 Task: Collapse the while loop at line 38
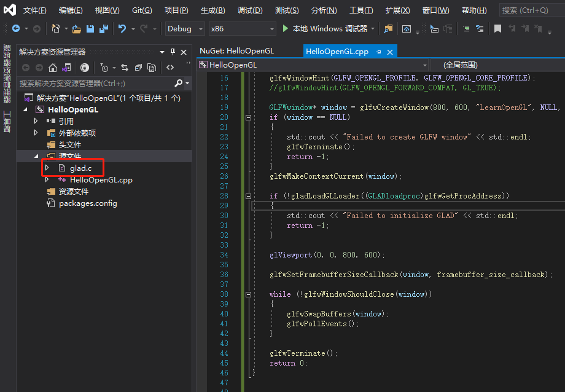point(248,294)
